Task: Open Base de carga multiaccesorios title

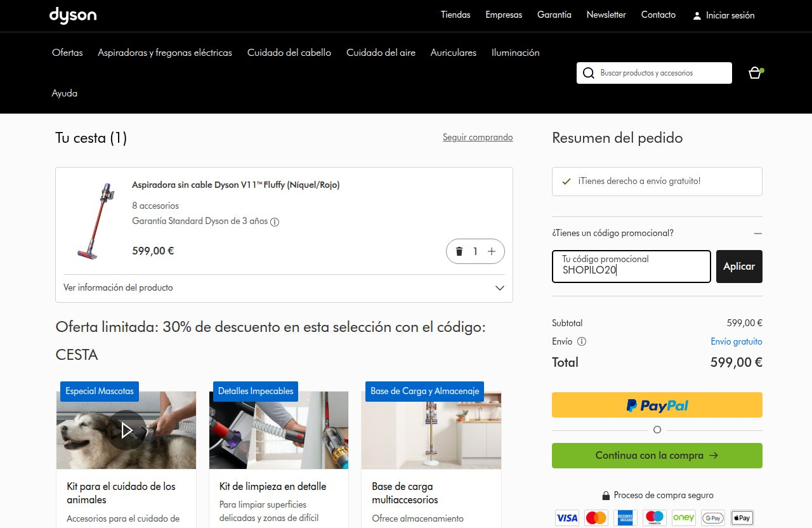Action: pos(405,493)
